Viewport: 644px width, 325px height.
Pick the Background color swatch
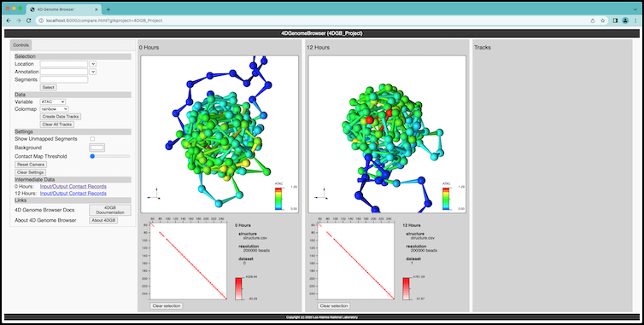[x=97, y=148]
